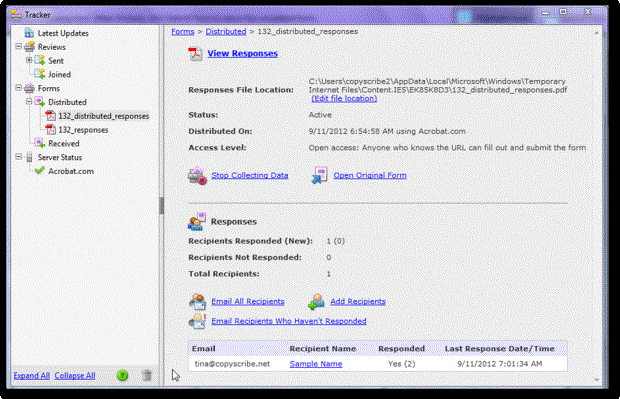Select Latest Updates in the tree
Viewport: 620px width, 399px height.
click(x=63, y=34)
